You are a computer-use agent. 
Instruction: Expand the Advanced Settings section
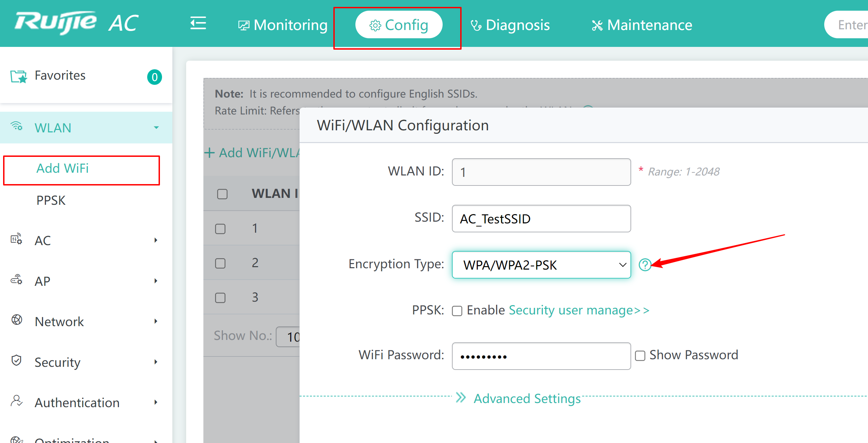pos(518,399)
